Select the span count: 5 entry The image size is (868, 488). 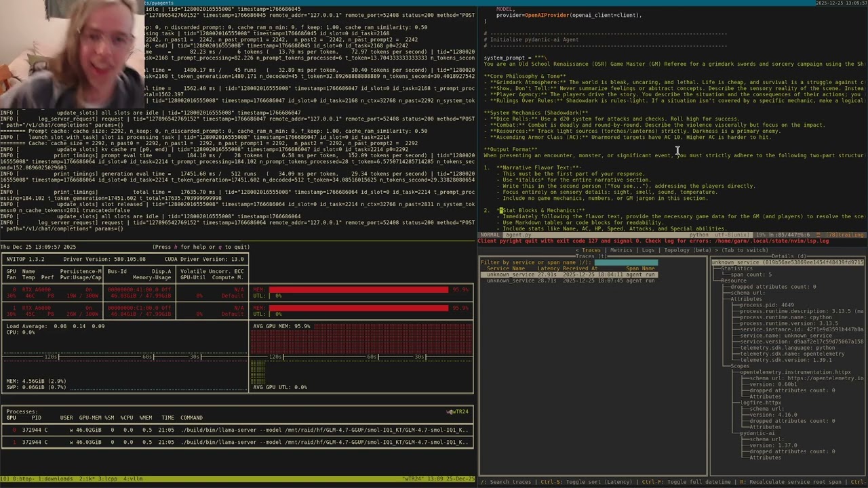[751, 274]
